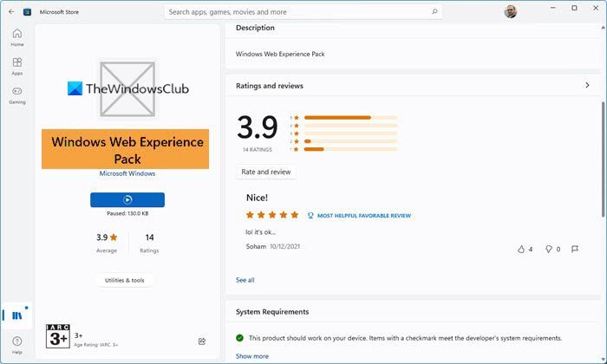The width and height of the screenshot is (607, 364).
Task: Maximize the Microsoft Store window
Action: coord(574,8)
